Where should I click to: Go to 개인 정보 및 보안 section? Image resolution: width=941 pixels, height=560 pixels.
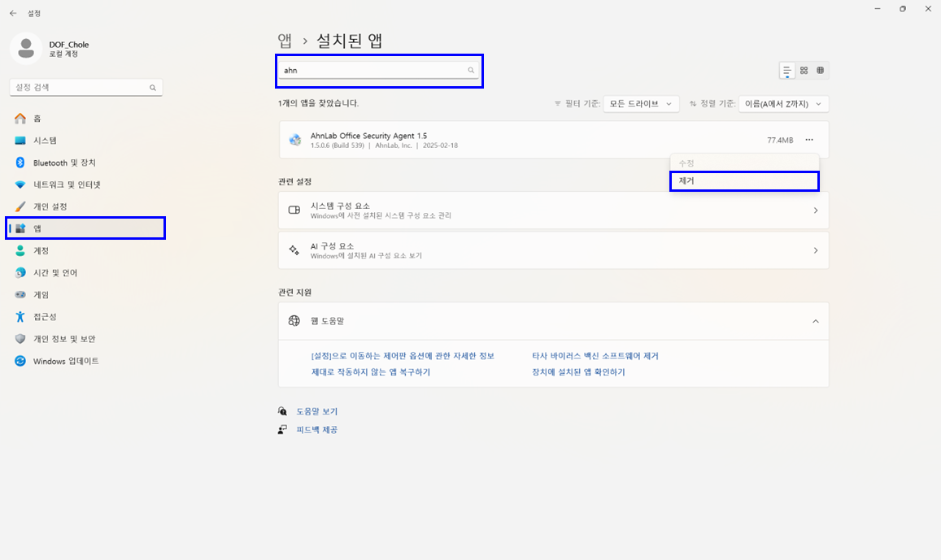pyautogui.click(x=64, y=339)
